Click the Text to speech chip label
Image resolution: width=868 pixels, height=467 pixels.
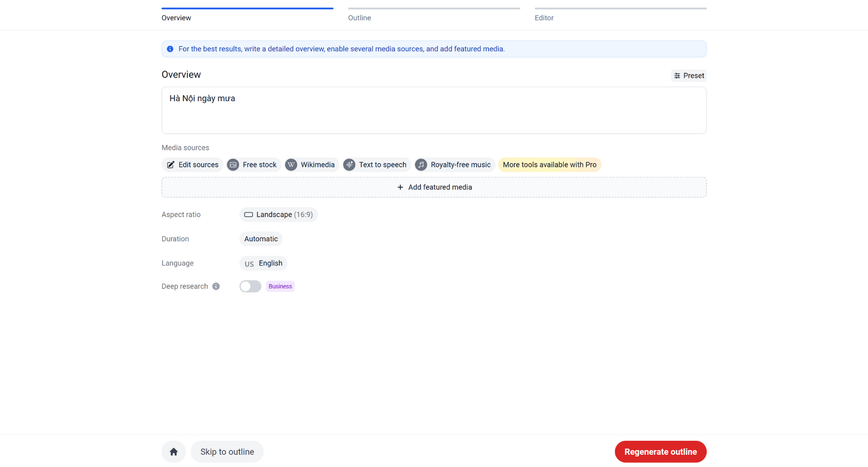pyautogui.click(x=382, y=165)
